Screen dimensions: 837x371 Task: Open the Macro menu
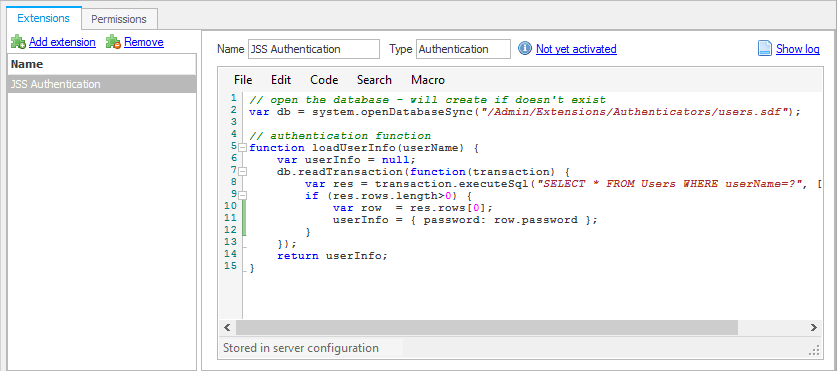coord(428,80)
